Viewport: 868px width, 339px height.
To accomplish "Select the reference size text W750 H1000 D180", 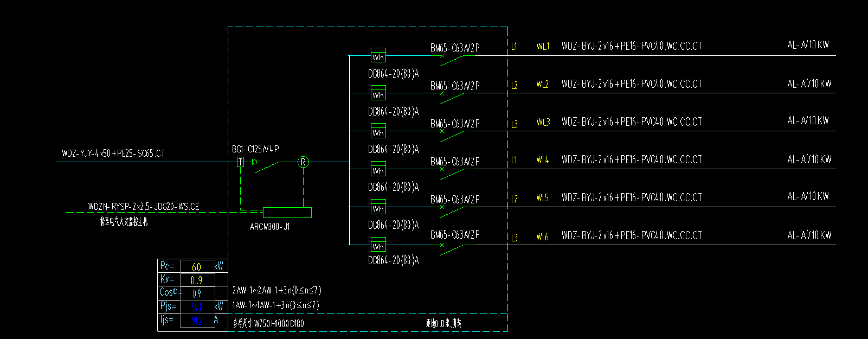I will (x=269, y=323).
